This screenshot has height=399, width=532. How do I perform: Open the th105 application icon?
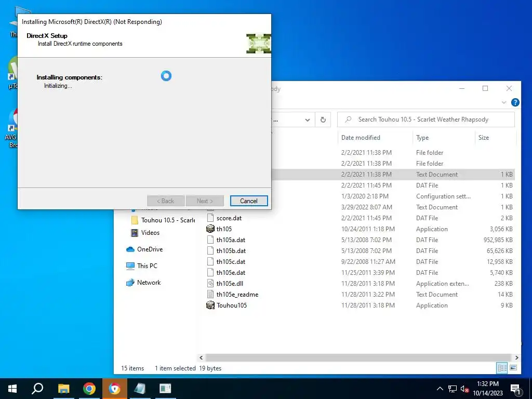pos(210,229)
